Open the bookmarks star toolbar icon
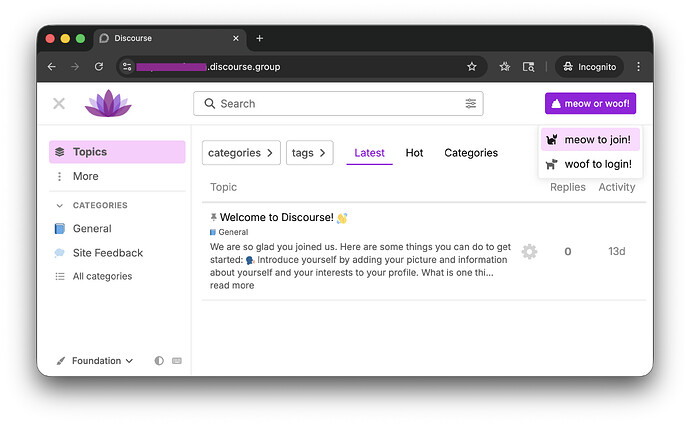Viewport: 690px width, 425px height. click(505, 67)
